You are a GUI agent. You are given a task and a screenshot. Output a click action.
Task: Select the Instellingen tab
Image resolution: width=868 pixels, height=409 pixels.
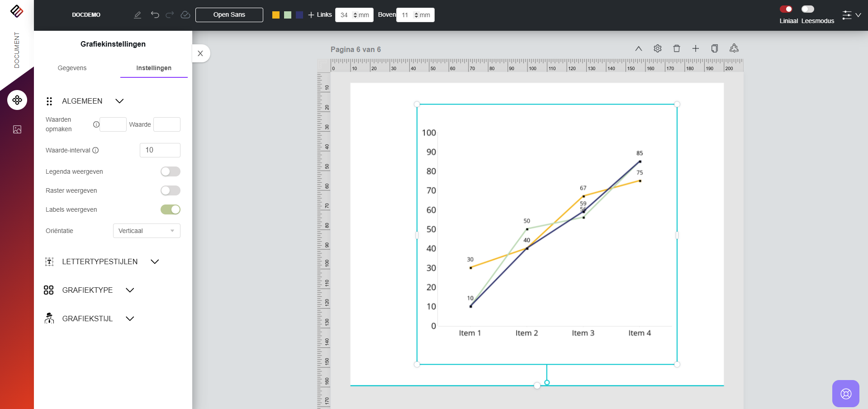tap(154, 68)
